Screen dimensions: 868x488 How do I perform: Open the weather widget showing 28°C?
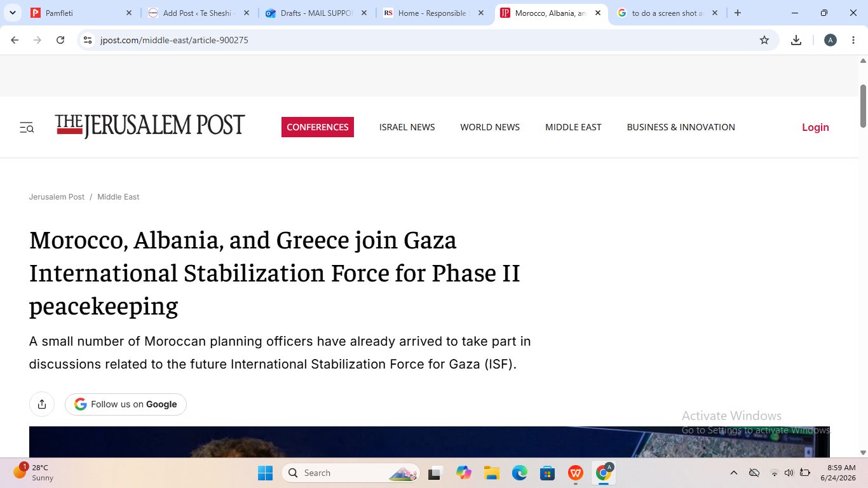(34, 472)
